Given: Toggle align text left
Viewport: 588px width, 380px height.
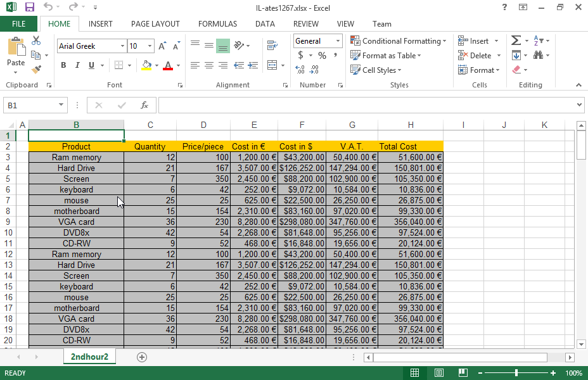Looking at the screenshot, I should [195, 66].
